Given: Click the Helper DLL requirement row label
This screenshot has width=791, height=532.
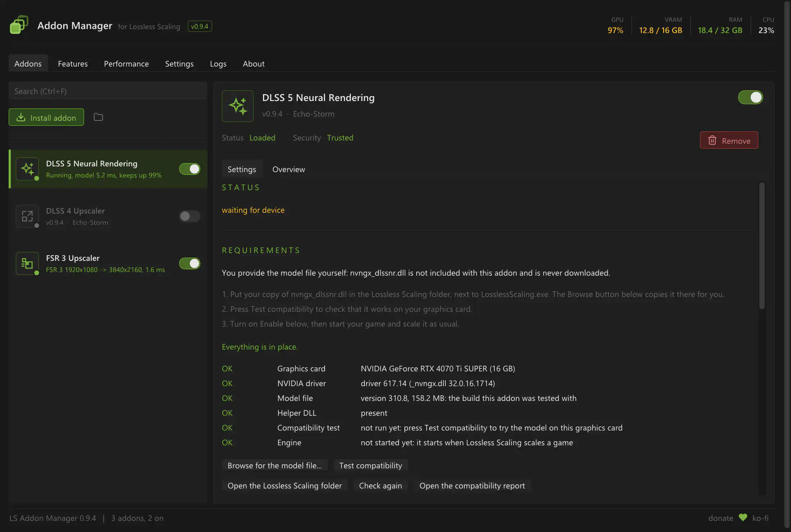Looking at the screenshot, I should point(297,413).
